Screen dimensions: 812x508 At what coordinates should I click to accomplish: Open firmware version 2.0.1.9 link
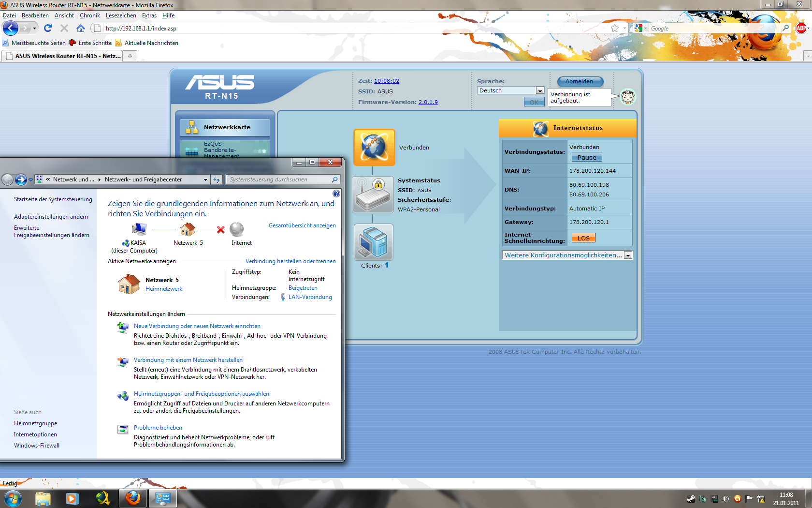pos(428,102)
